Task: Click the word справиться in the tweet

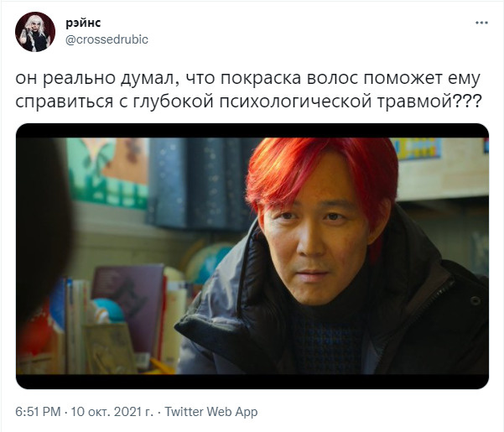Action: tap(65, 101)
